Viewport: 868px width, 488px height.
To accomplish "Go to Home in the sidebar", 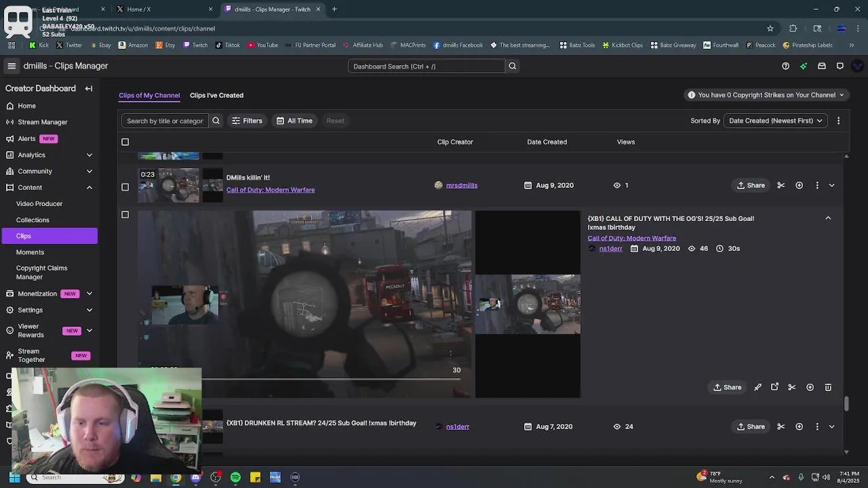I will tap(26, 106).
